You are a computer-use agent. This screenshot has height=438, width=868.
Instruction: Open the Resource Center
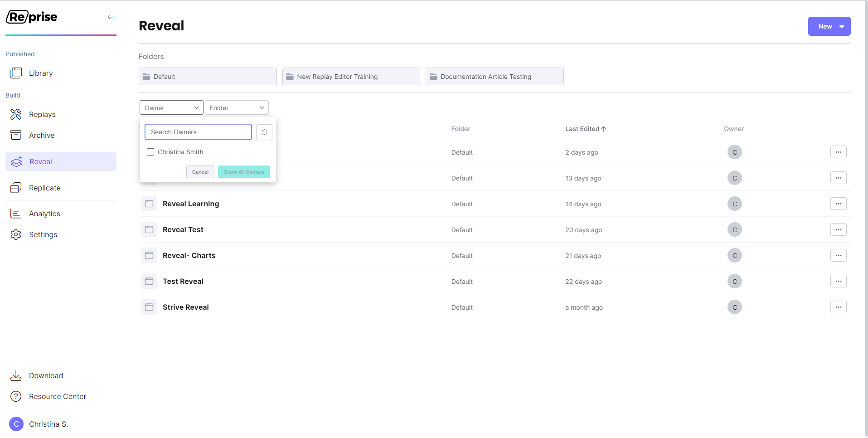58,396
